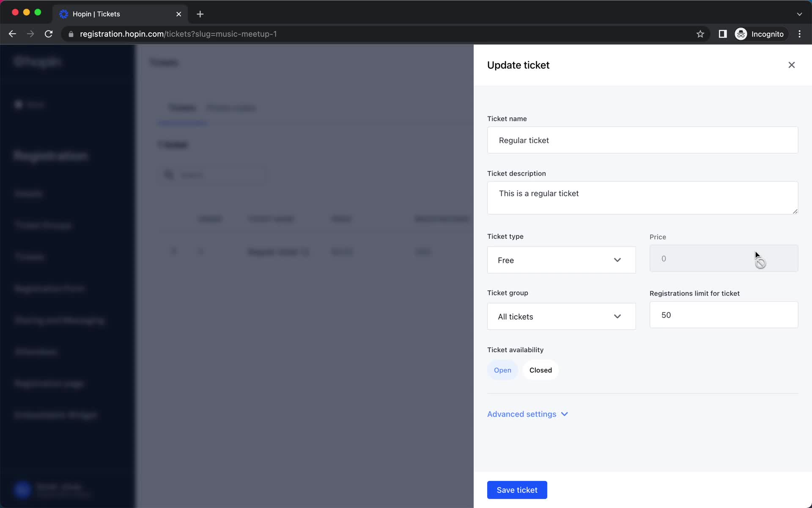Open a new browser tab
The width and height of the screenshot is (812, 508).
point(200,14)
